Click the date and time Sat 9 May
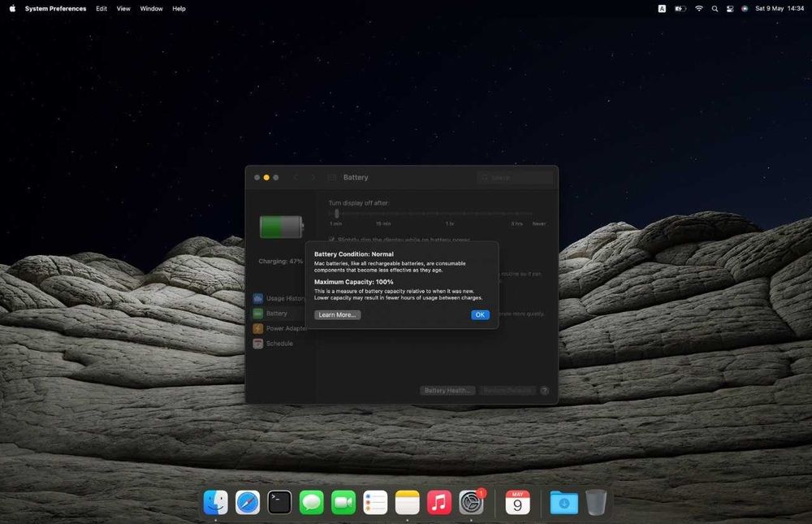Image resolution: width=812 pixels, height=524 pixels. 780,8
